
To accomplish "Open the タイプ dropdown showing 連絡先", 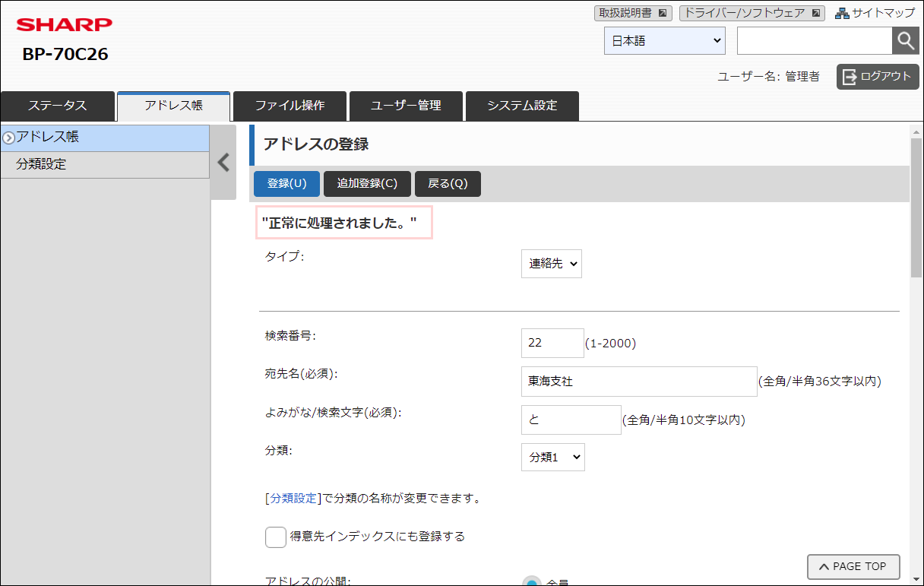I will (x=552, y=264).
